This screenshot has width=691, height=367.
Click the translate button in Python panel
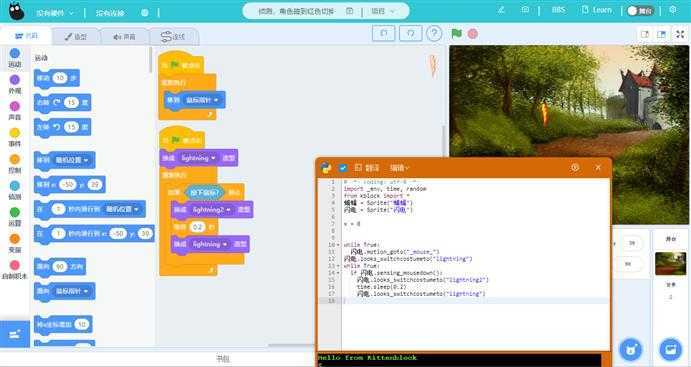(x=368, y=168)
